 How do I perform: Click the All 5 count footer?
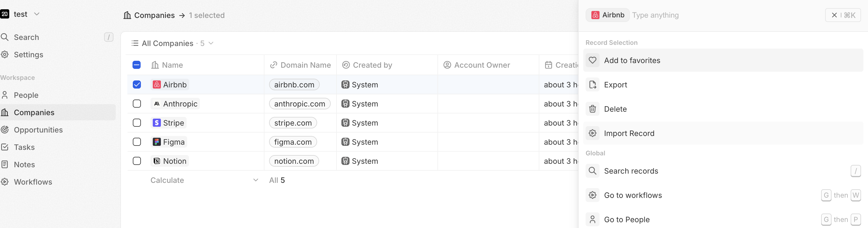pos(277,180)
